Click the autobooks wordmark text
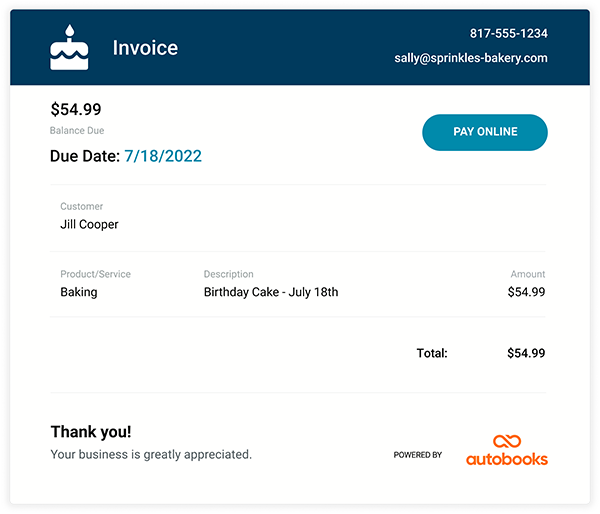 tap(507, 459)
